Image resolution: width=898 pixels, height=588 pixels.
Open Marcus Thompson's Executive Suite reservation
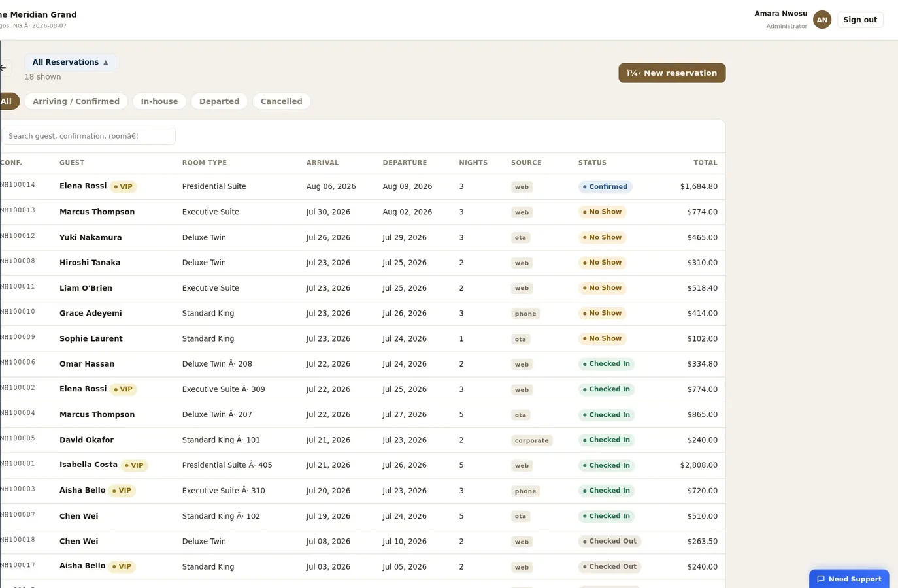[363, 212]
